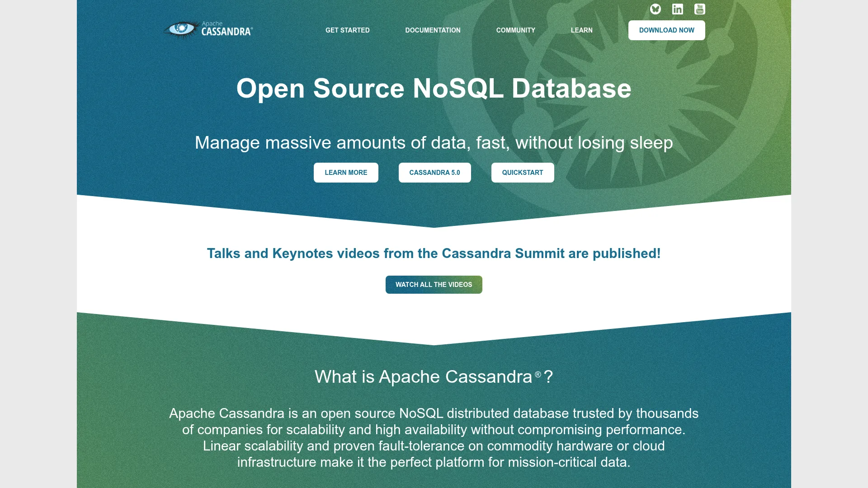Open the Community menu
This screenshot has height=488, width=868.
point(516,30)
